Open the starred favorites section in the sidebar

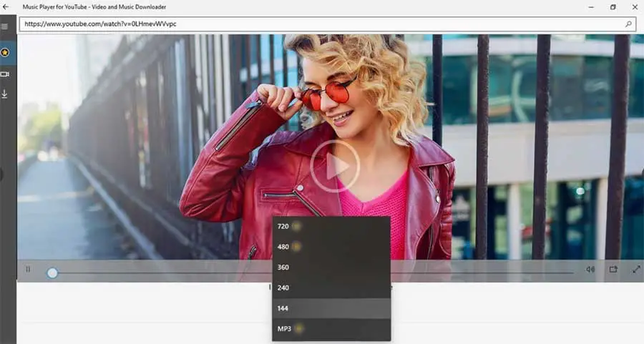tap(5, 53)
